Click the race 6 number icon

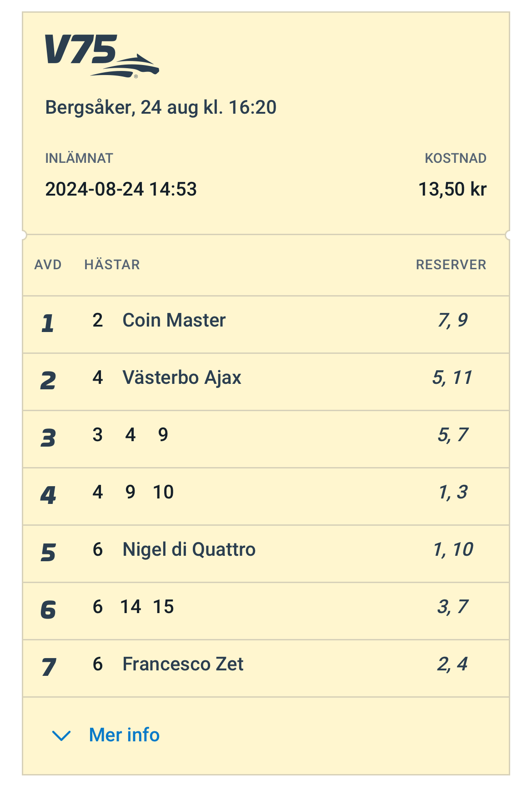tap(48, 610)
